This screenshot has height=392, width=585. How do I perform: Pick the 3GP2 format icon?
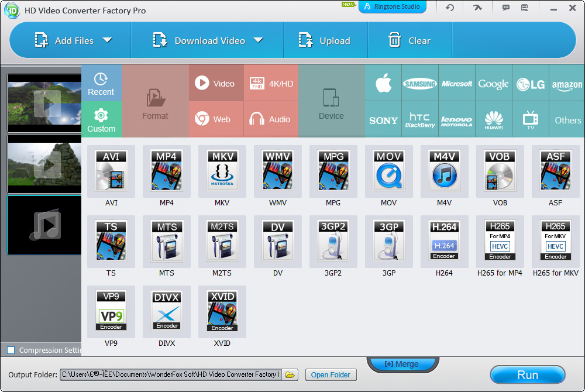pos(333,241)
